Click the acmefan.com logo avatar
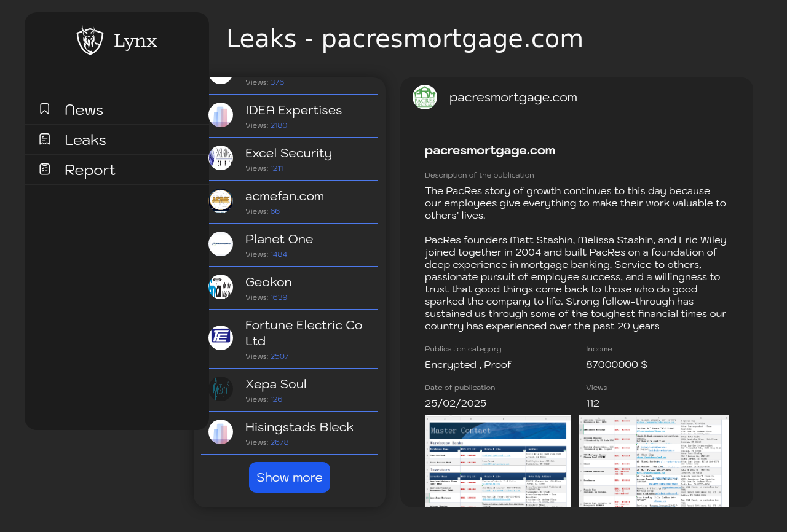 (x=221, y=201)
